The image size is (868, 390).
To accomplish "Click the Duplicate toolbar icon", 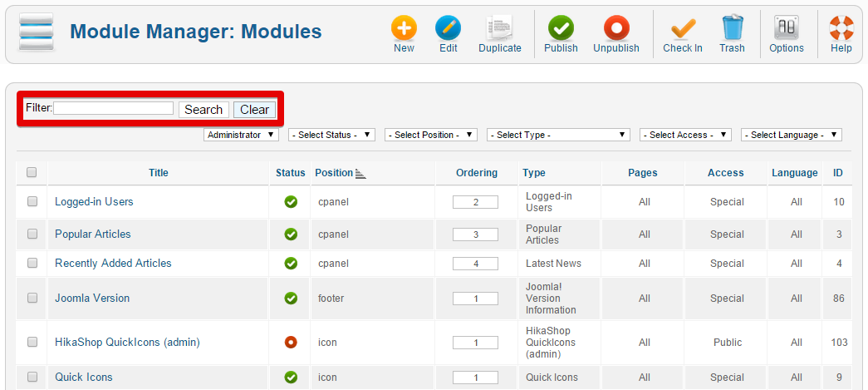I will tap(499, 27).
